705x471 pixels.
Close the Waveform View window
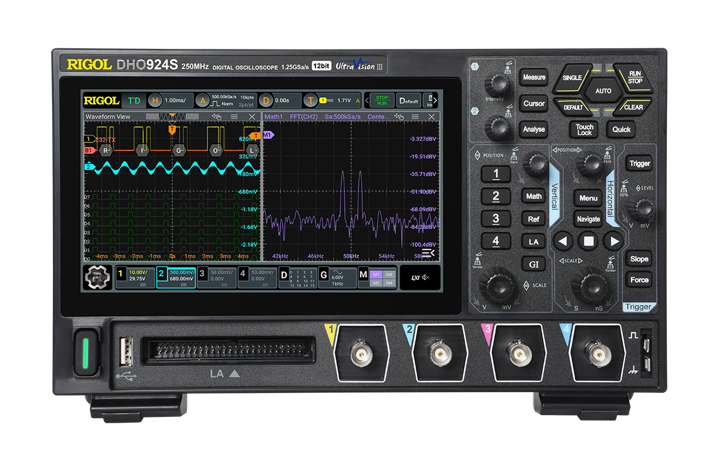tap(252, 117)
